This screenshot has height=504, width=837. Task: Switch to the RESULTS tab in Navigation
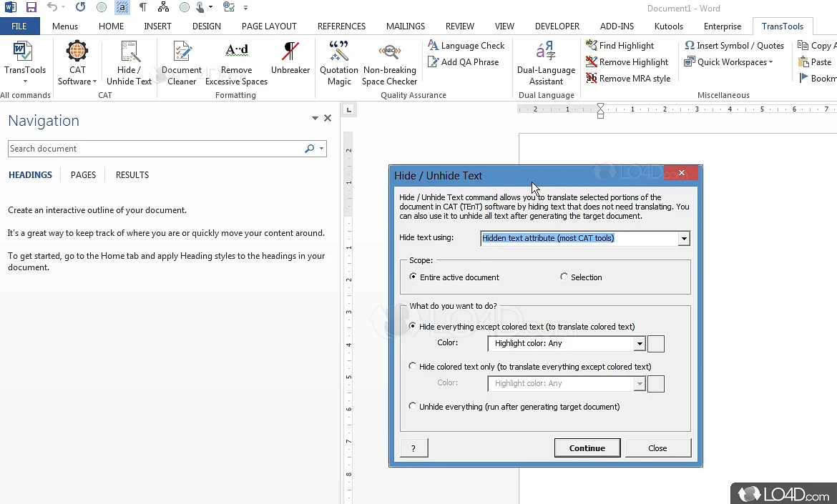tap(132, 174)
